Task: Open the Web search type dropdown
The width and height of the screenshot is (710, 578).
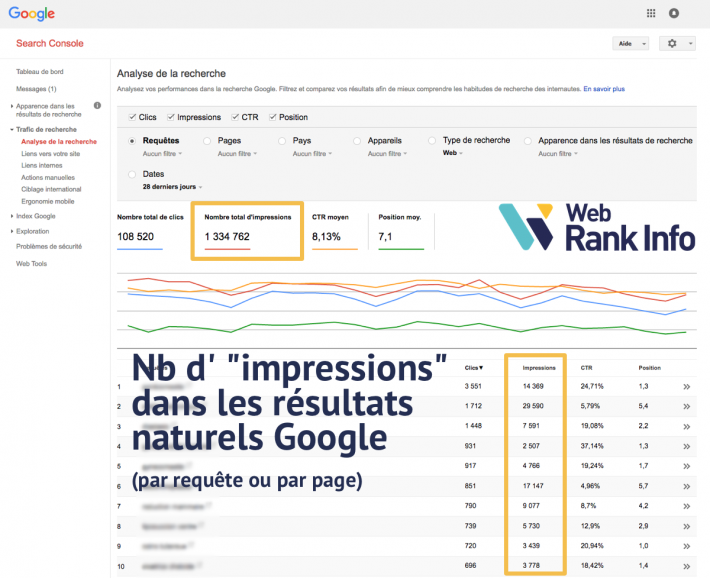Action: click(x=453, y=153)
